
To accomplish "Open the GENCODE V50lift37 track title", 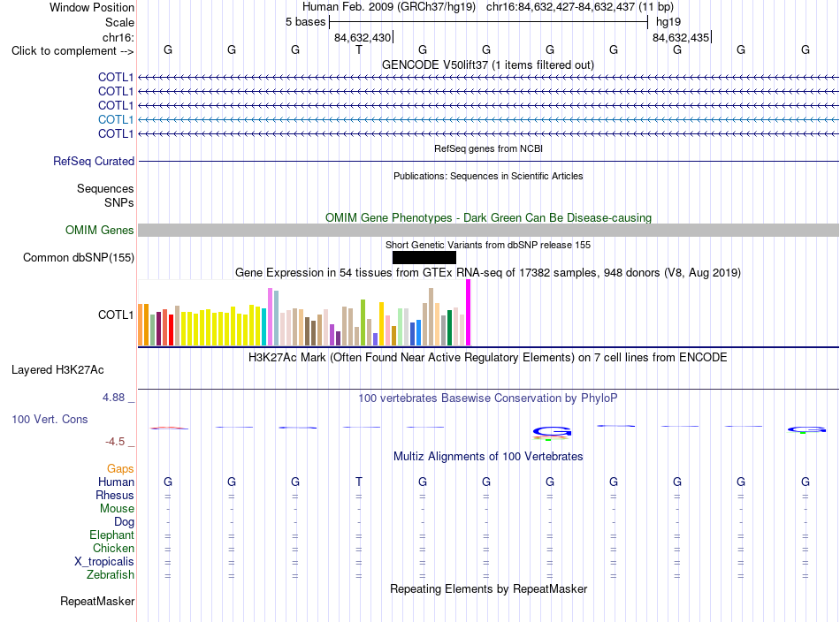I will tap(488, 64).
